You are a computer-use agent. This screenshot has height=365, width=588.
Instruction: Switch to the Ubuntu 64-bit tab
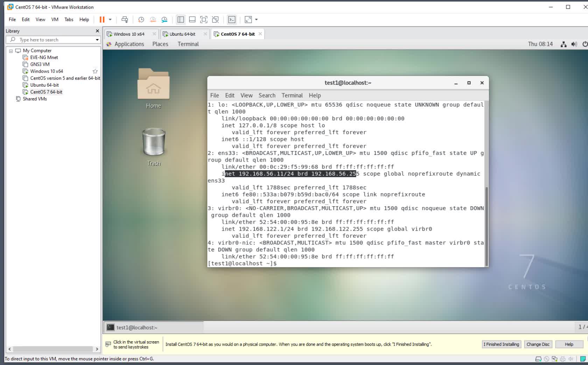click(182, 34)
